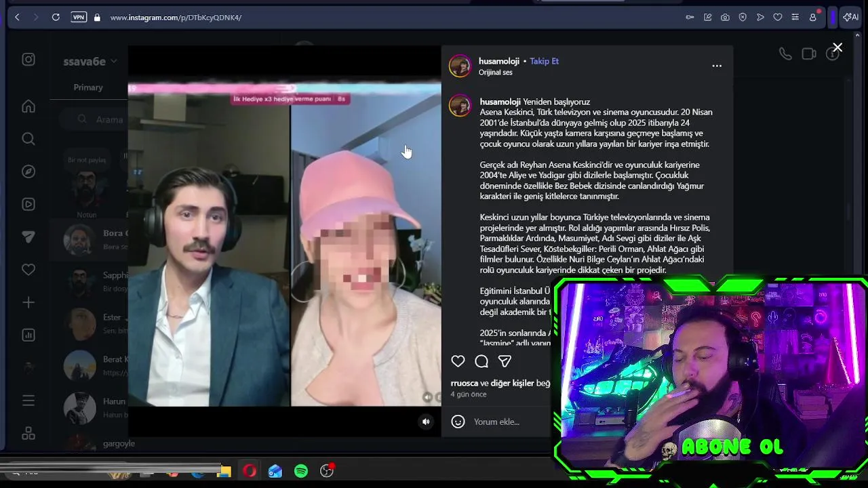
Task: Open Explore compass icon in sidebar
Action: pyautogui.click(x=28, y=171)
